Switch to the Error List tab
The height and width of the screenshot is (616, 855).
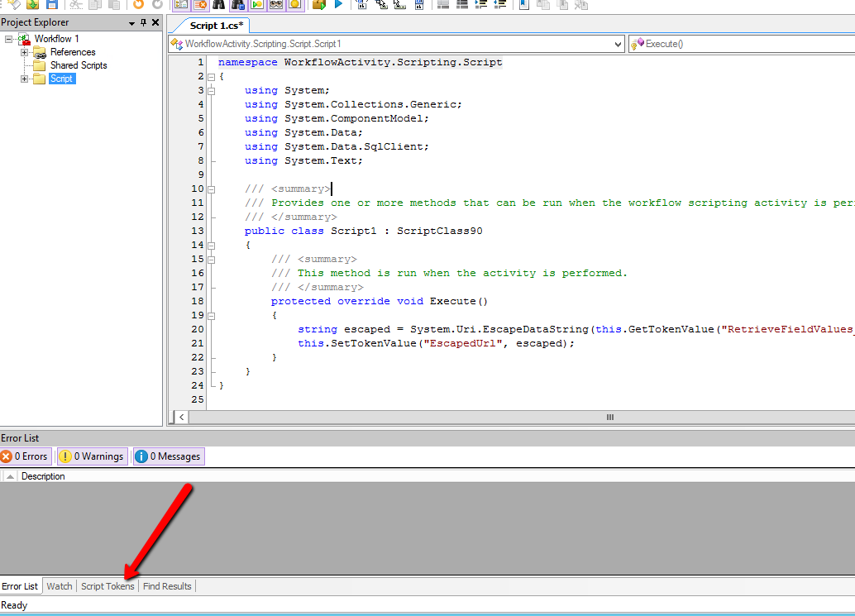(20, 586)
